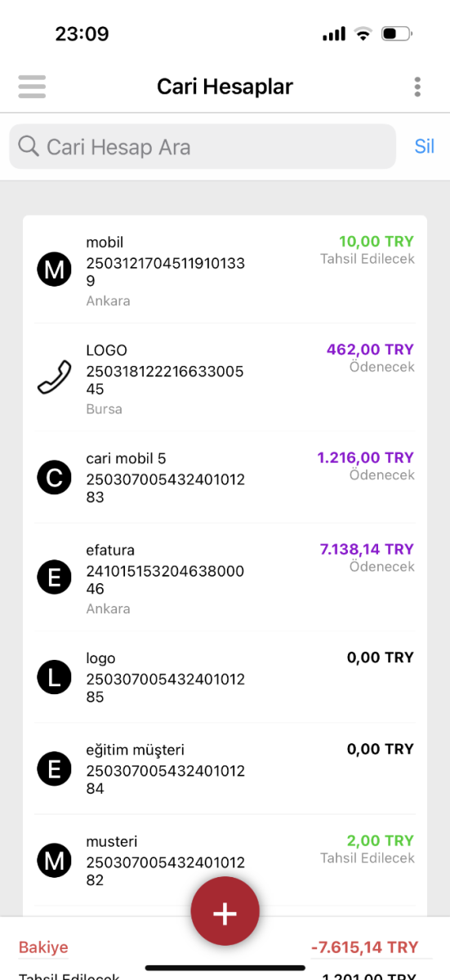Tap the phone icon next to LOGO
This screenshot has height=980, width=450.
tap(55, 378)
